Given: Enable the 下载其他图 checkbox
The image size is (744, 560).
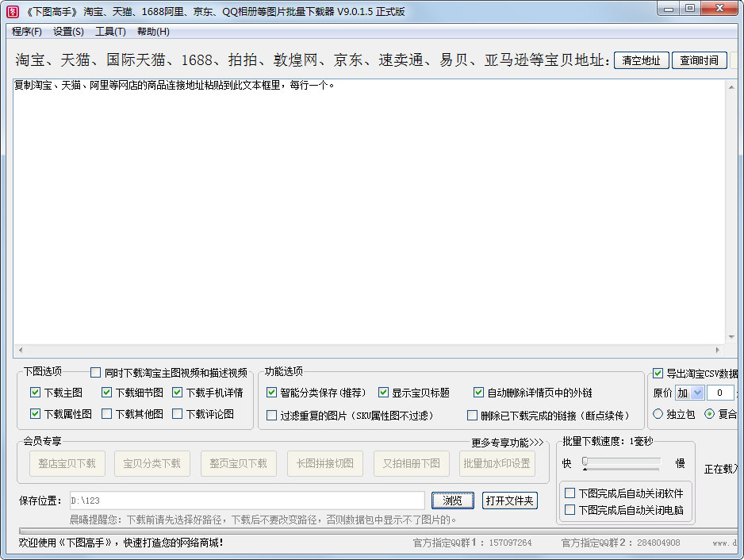Looking at the screenshot, I should coord(107,414).
